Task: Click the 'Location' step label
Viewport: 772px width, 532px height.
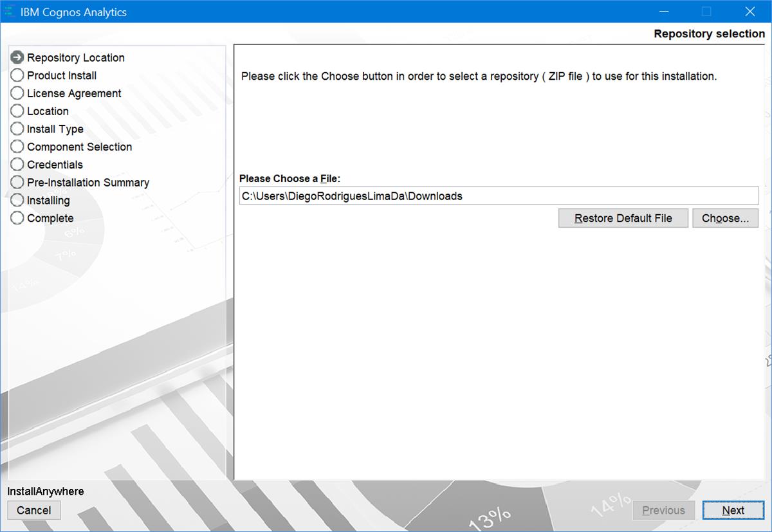Action: point(48,111)
